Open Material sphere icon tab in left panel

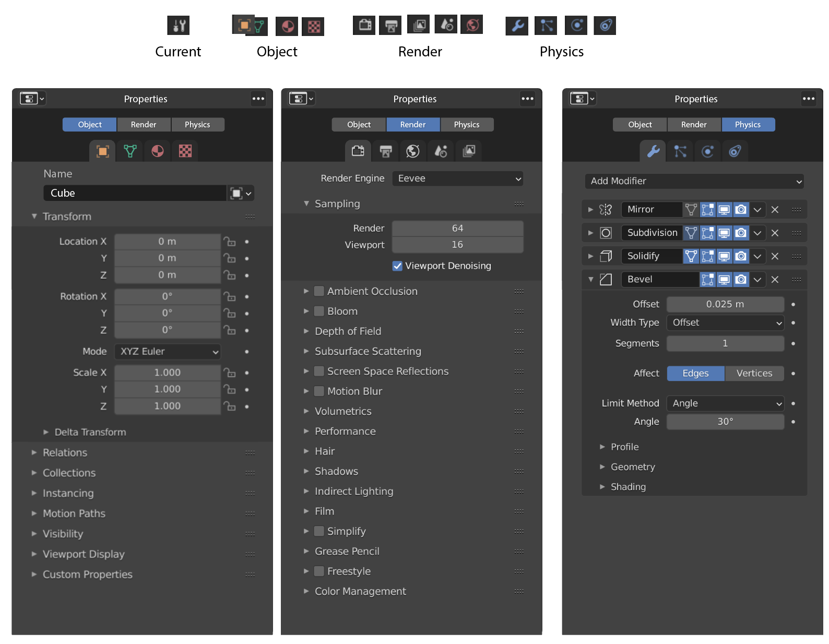(158, 151)
